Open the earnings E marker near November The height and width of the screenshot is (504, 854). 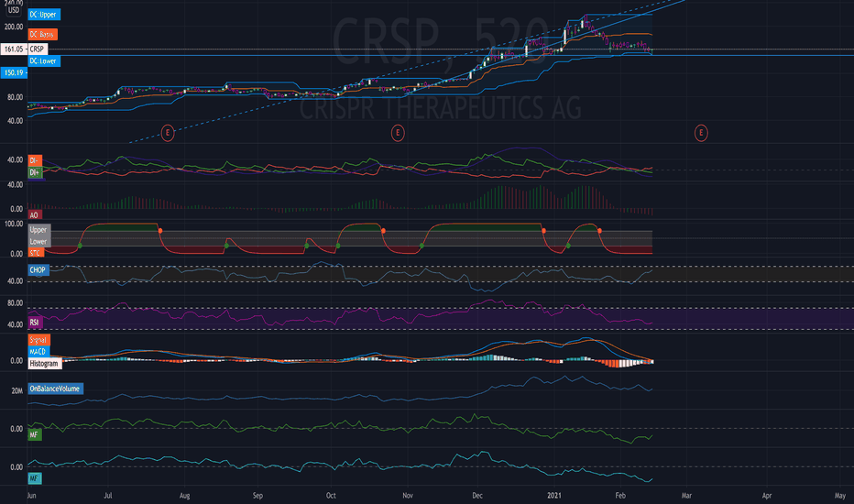(398, 132)
